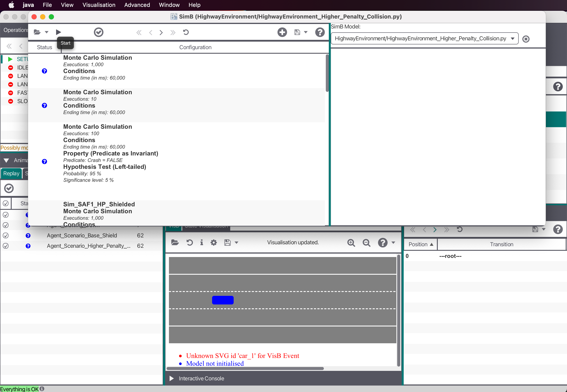This screenshot has width=567, height=392.
Task: Expand the VisB help dropdown arrow
Action: (393, 243)
